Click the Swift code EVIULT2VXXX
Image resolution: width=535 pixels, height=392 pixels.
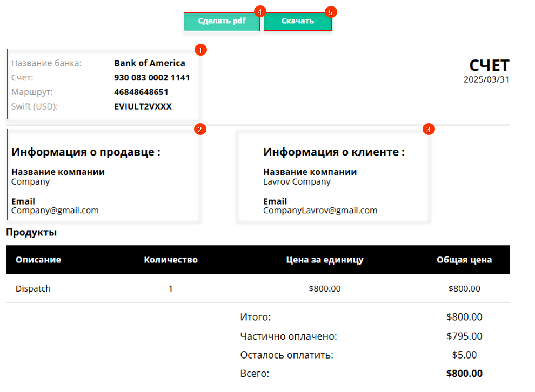143,106
